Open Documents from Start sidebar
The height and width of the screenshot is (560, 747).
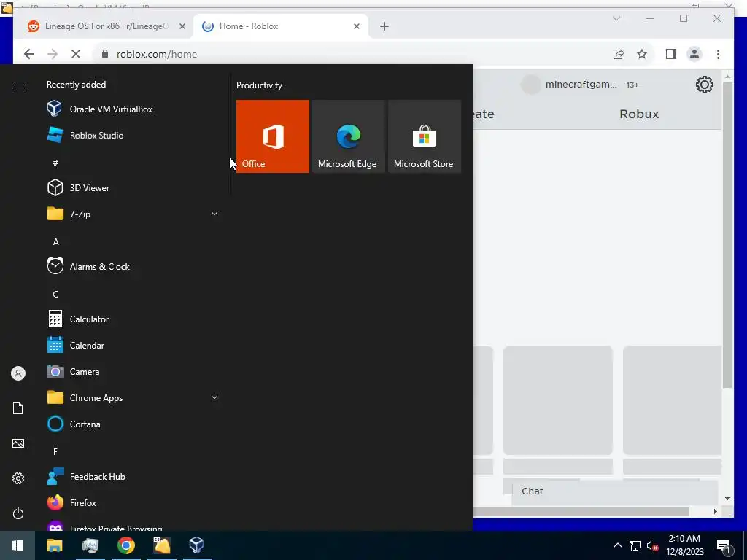click(x=18, y=408)
